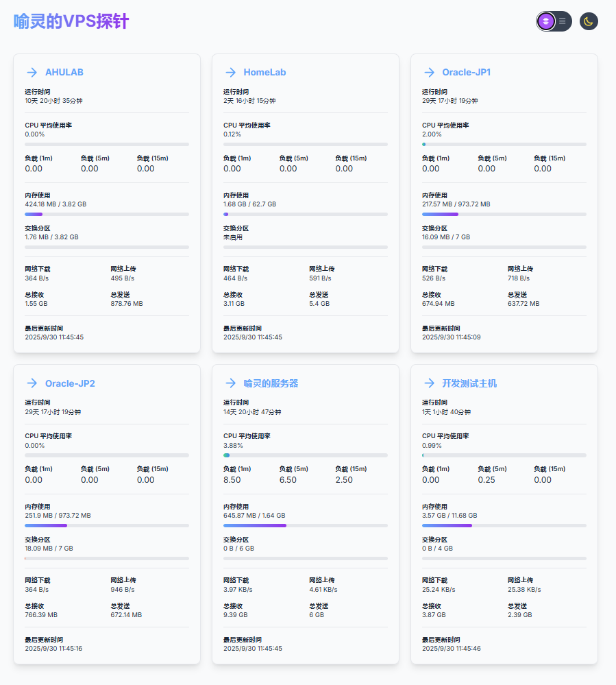The height and width of the screenshot is (685, 616).
Task: Open the Oracle-JP1 server title
Action: pyautogui.click(x=466, y=72)
